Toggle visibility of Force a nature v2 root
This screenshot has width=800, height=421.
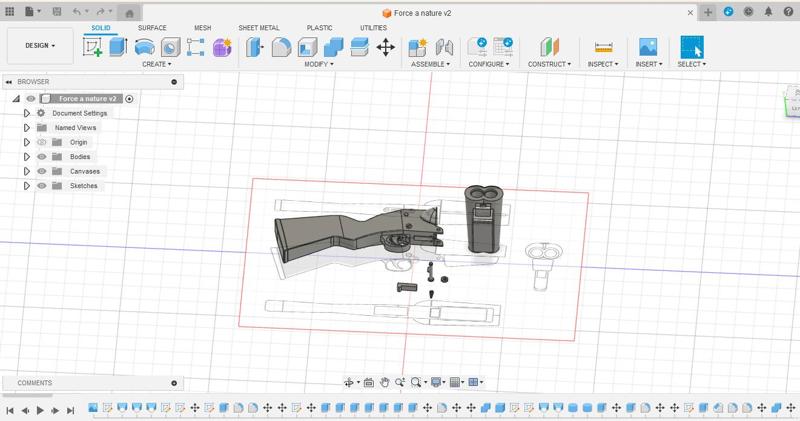point(31,98)
